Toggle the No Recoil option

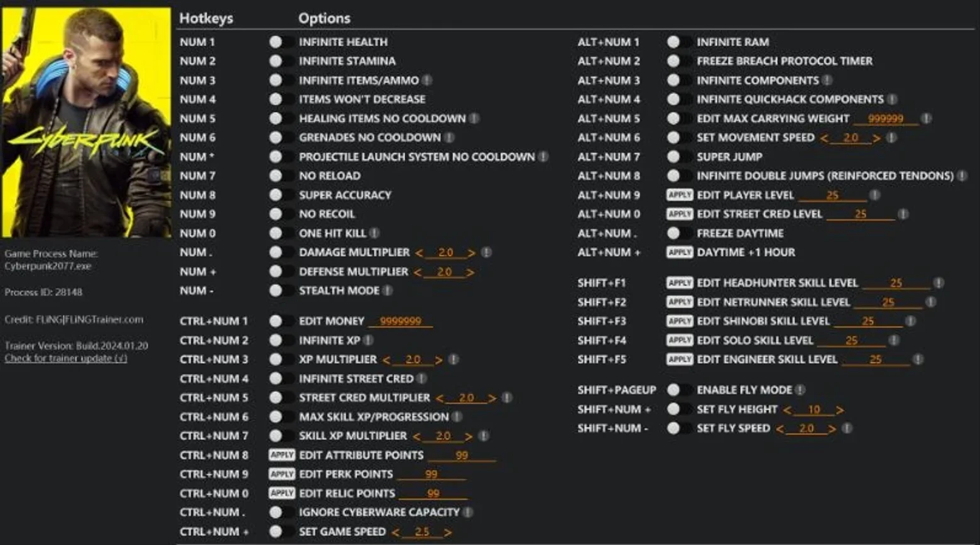(280, 214)
